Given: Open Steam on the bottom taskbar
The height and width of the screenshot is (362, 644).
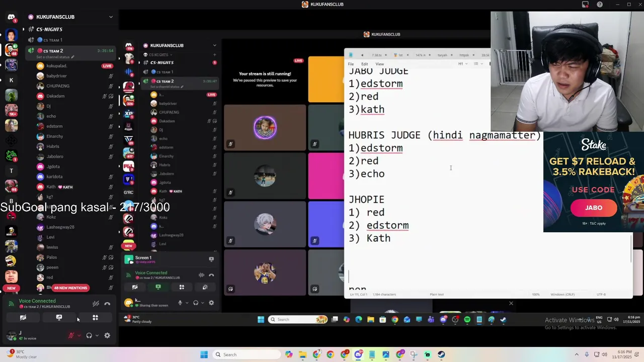Looking at the screenshot, I should click(441, 354).
